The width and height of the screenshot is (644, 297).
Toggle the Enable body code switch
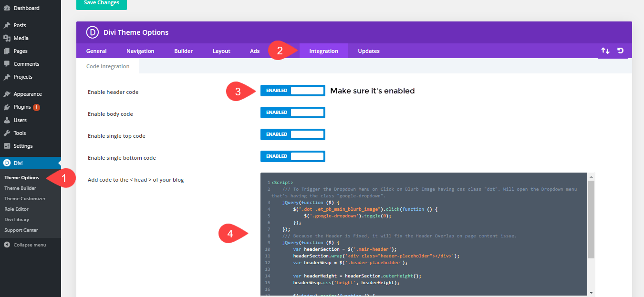click(293, 113)
